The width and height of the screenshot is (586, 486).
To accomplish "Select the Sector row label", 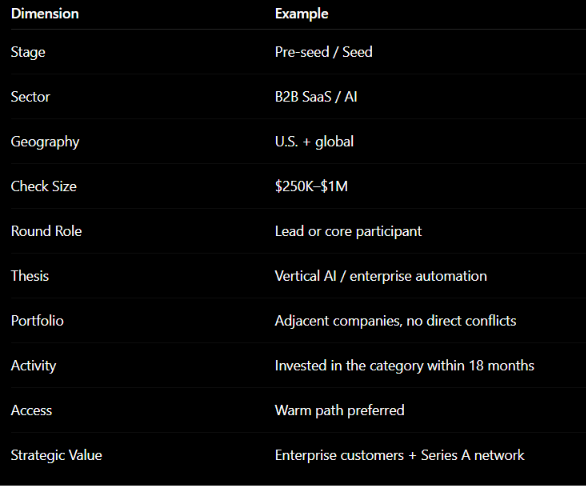I will 30,97.
